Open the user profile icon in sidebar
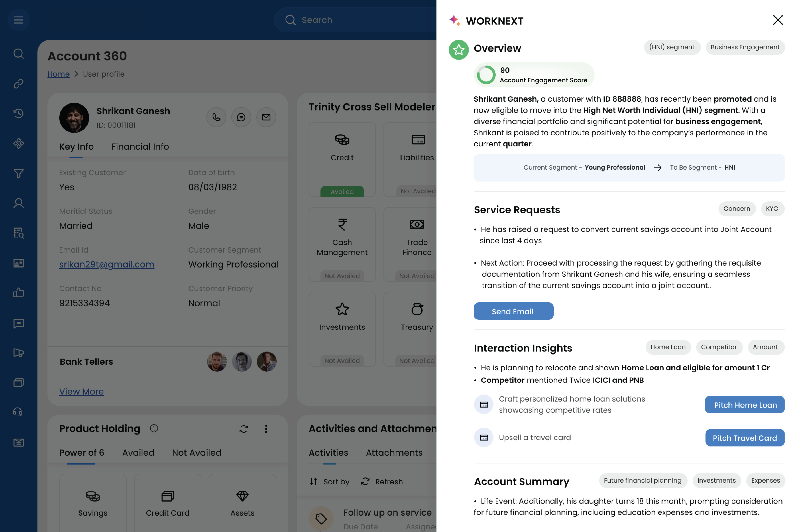 point(19,203)
